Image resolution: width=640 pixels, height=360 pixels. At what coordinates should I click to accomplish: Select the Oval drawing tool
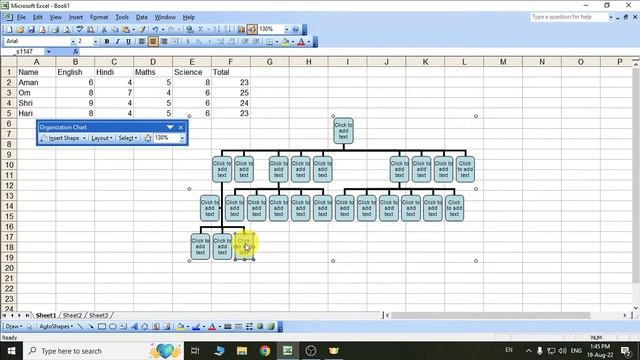pos(112,327)
